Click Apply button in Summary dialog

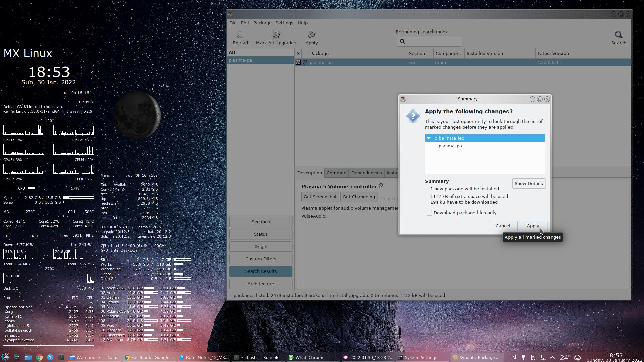pyautogui.click(x=533, y=226)
